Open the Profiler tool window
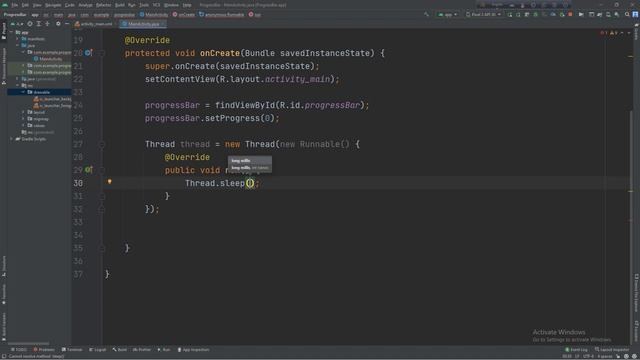The image size is (640, 360). [142, 350]
